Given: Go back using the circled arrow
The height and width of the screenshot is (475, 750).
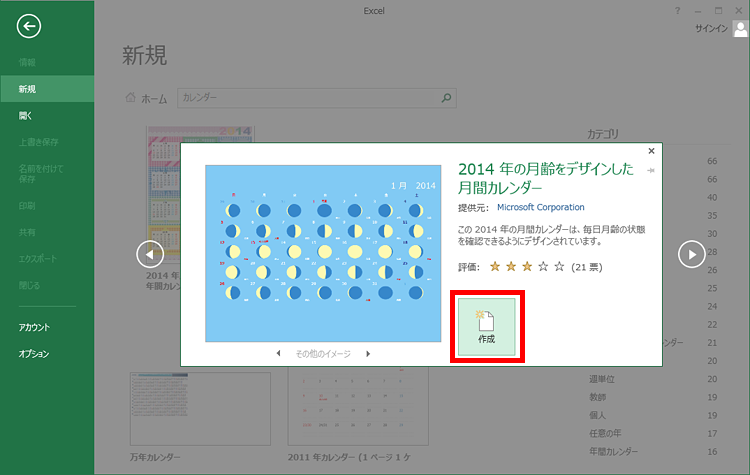Looking at the screenshot, I should [x=29, y=26].
